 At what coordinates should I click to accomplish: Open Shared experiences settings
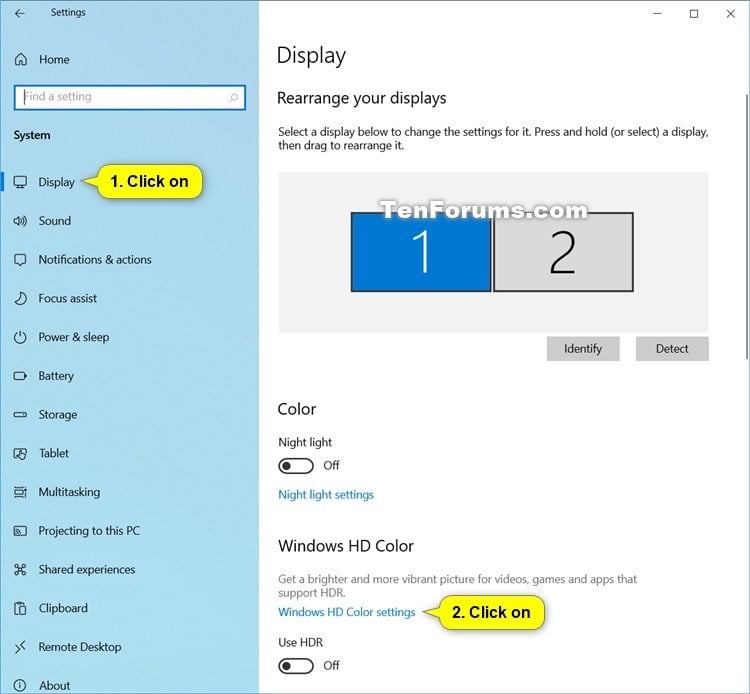click(87, 570)
